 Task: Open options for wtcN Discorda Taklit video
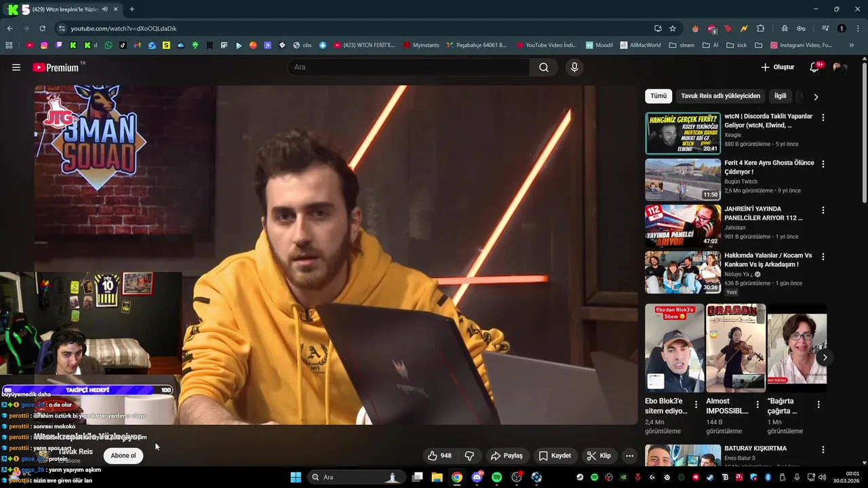(x=823, y=117)
